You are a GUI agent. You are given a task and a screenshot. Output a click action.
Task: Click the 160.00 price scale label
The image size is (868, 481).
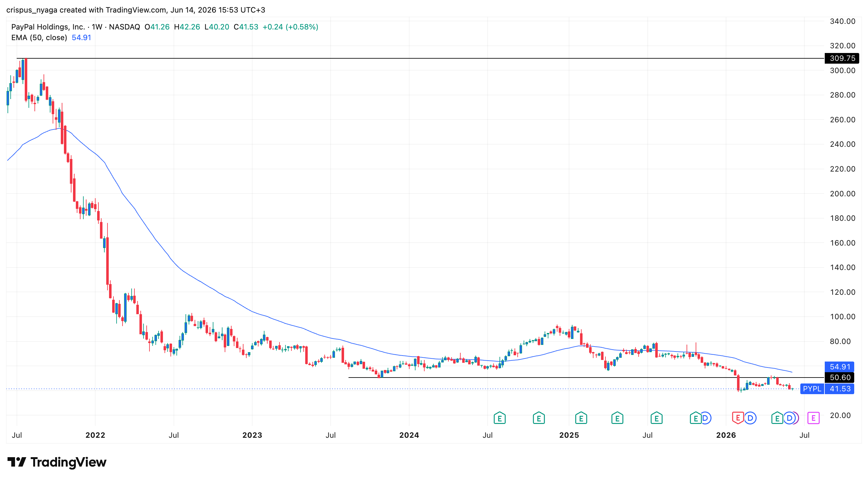[x=842, y=243]
